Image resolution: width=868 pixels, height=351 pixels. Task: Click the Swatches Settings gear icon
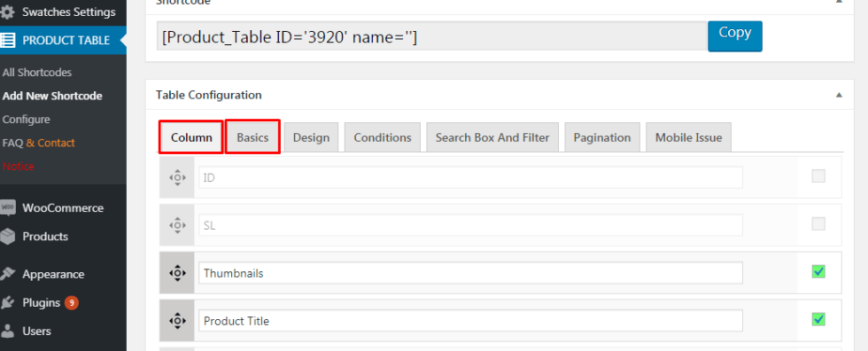pos(7,12)
